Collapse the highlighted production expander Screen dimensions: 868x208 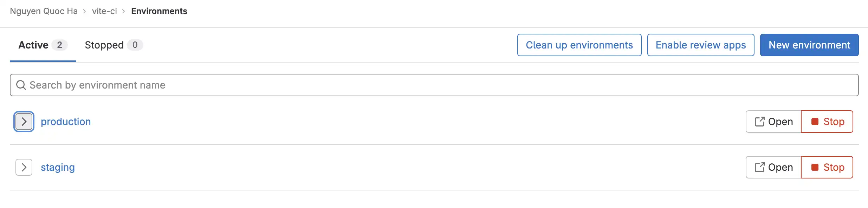click(23, 122)
